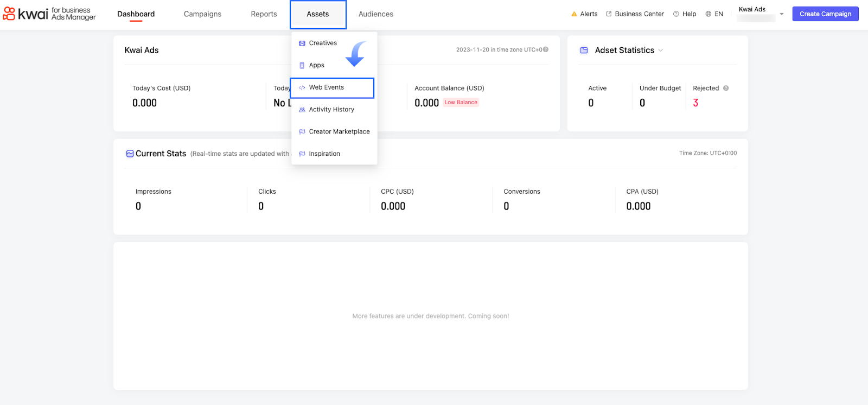Click the Help question-mark icon
Screen dimensions: 868x405
click(676, 14)
